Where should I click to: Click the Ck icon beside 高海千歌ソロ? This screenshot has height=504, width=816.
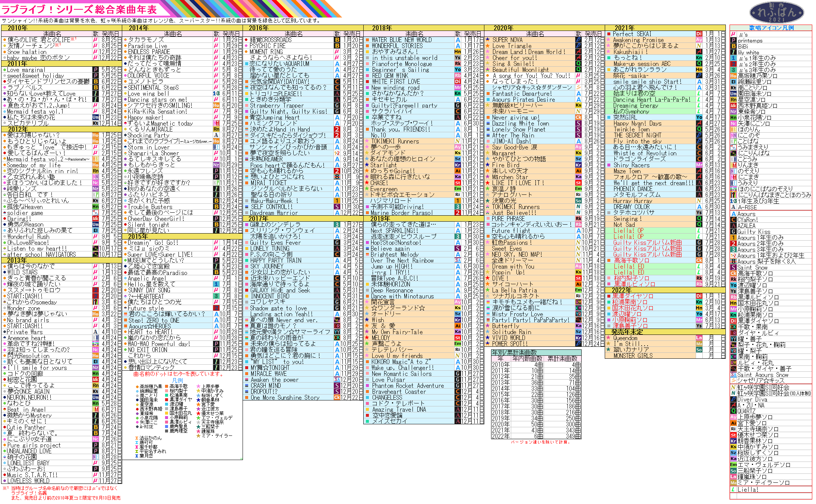click(733, 273)
